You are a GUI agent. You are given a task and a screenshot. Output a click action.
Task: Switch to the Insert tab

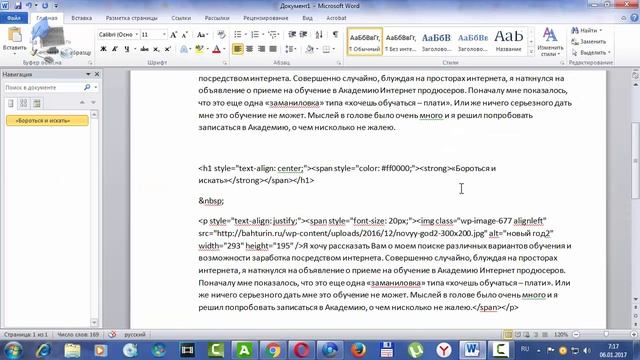click(x=81, y=18)
